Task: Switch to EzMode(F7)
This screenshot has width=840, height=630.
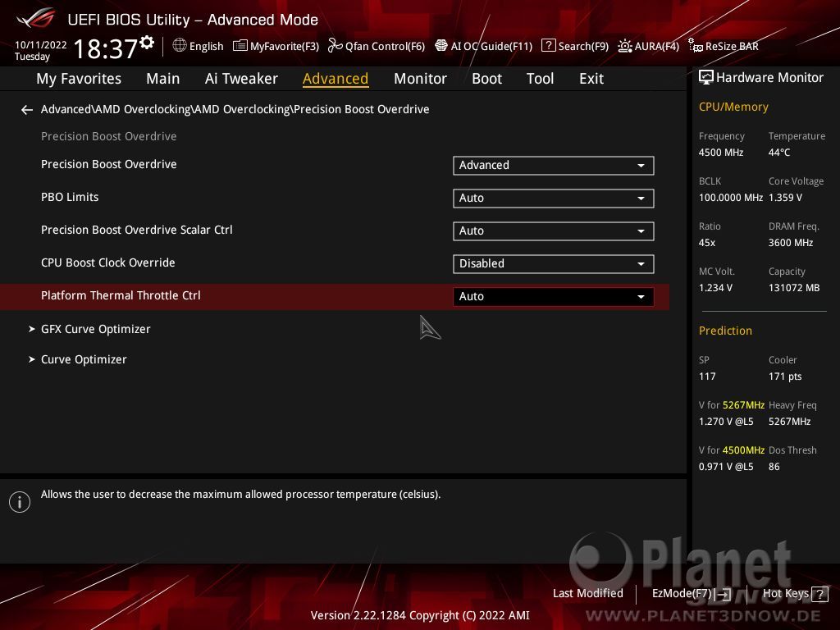Action: coord(691,594)
